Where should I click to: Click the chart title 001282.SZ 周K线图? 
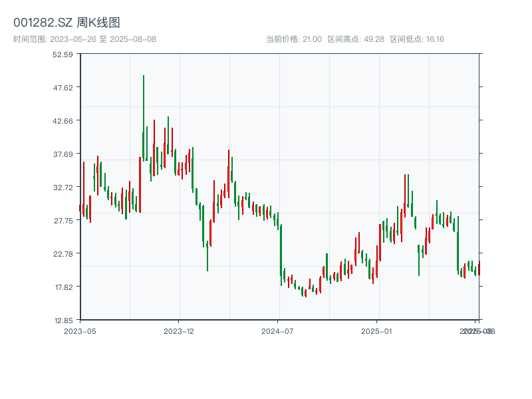pos(66,22)
